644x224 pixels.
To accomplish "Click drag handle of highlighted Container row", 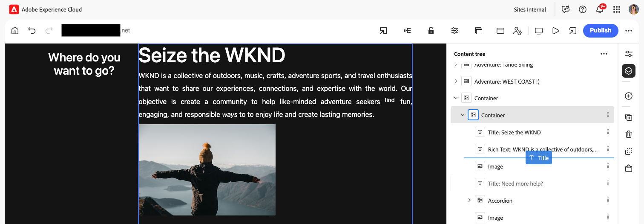I will [x=608, y=115].
